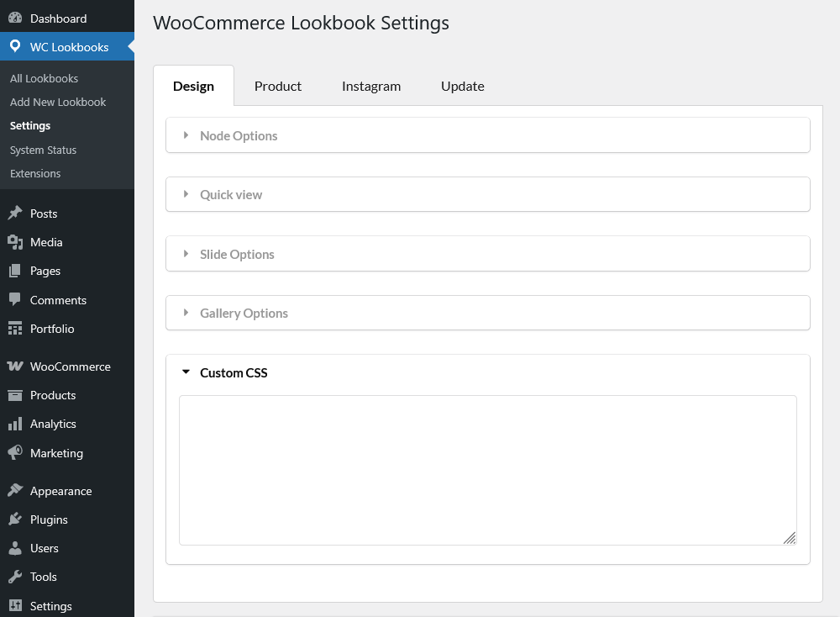Screen dimensions: 840x617
Task: Click the Analytics bar chart icon
Action: pos(15,424)
